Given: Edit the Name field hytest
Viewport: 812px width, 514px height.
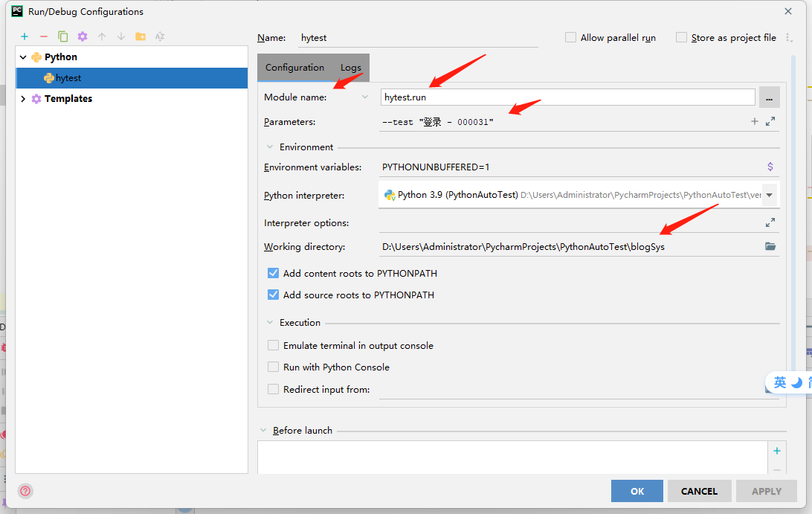Looking at the screenshot, I should (419, 38).
